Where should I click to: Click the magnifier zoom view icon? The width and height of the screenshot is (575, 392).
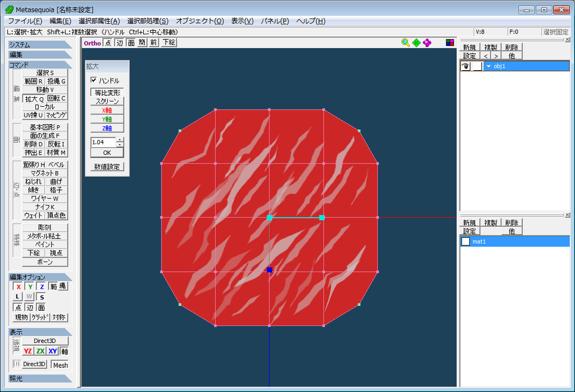405,43
